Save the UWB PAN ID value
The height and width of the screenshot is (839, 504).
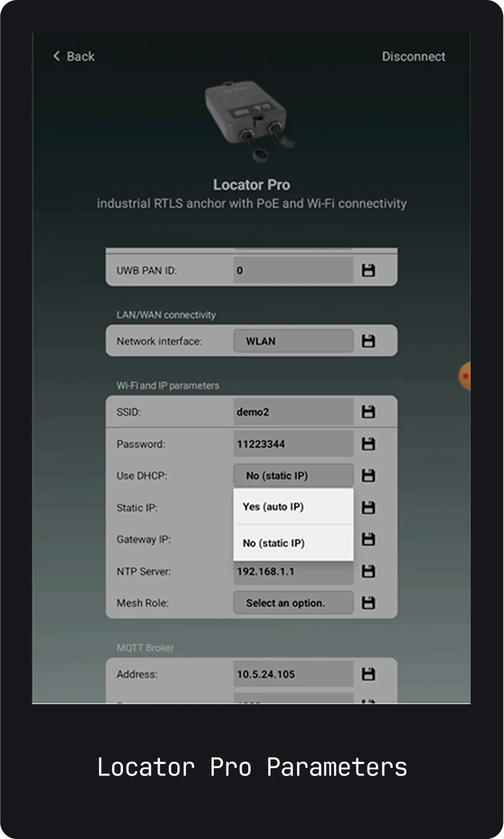[x=368, y=270]
